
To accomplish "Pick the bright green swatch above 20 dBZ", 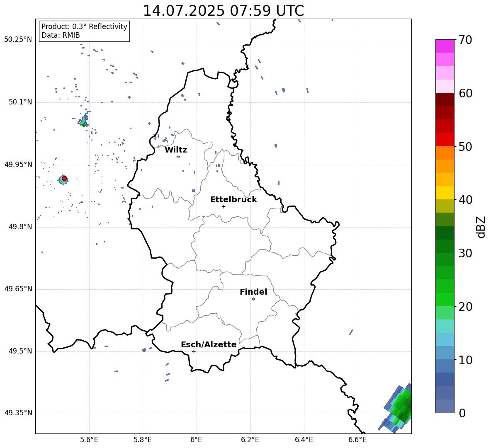I will click(445, 299).
